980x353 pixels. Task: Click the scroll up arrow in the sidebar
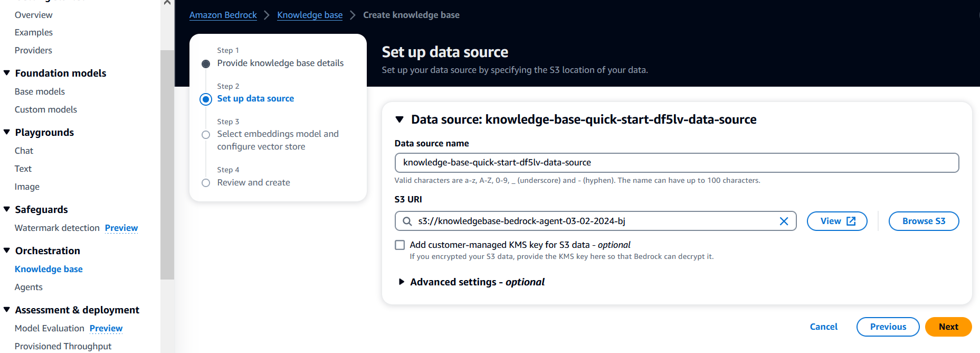(167, 3)
